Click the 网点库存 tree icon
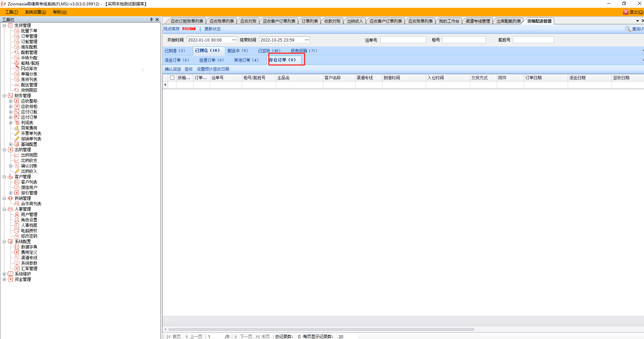Image resolution: width=644 pixels, height=339 pixels. point(17,69)
